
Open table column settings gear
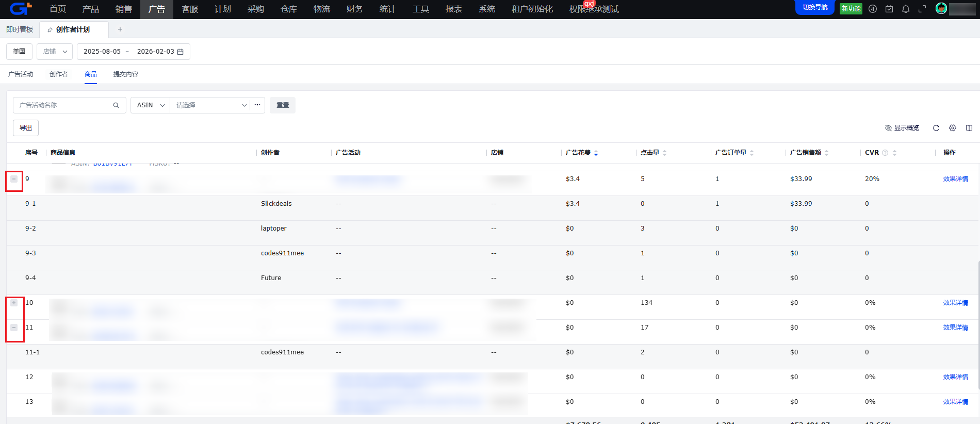coord(953,128)
